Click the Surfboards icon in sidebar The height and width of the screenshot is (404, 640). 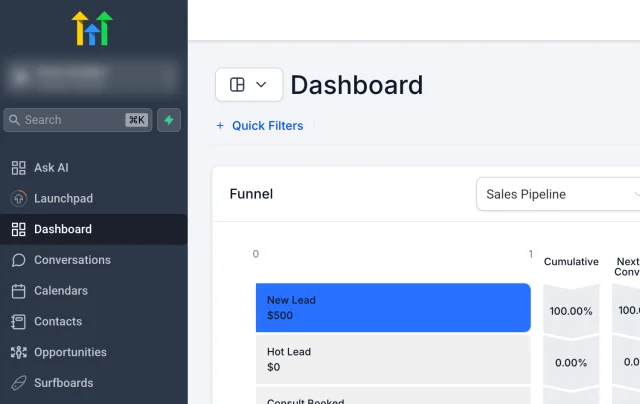point(18,383)
